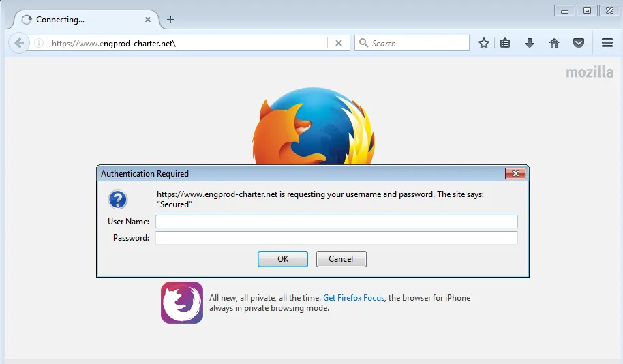Close the Authentication Required dialog

pyautogui.click(x=515, y=173)
